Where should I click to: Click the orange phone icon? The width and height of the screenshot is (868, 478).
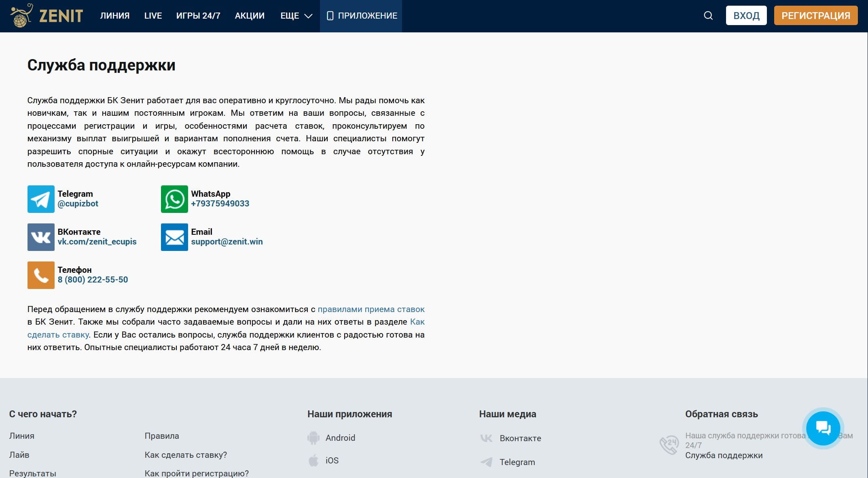[x=41, y=275]
